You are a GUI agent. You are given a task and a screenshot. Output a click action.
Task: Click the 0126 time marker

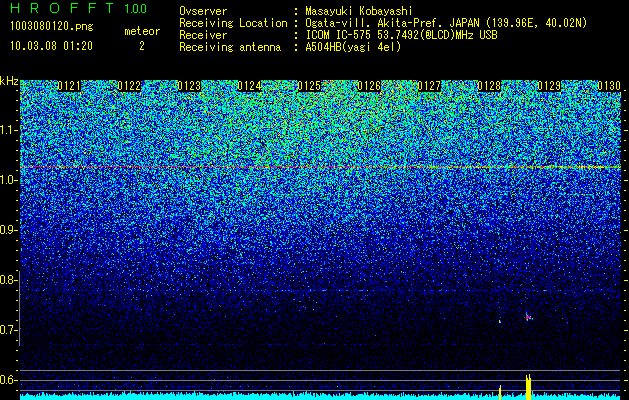pyautogui.click(x=369, y=86)
